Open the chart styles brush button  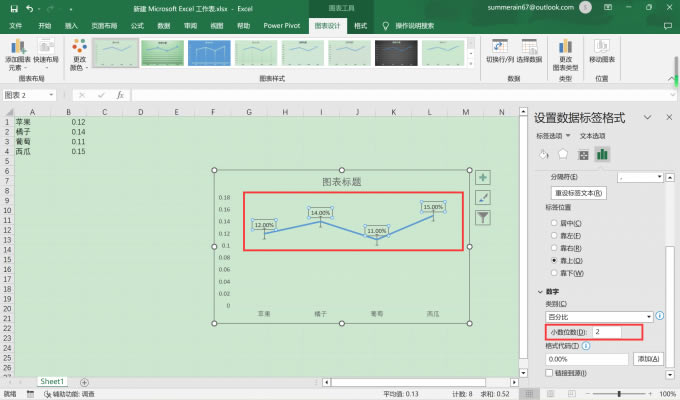482,197
